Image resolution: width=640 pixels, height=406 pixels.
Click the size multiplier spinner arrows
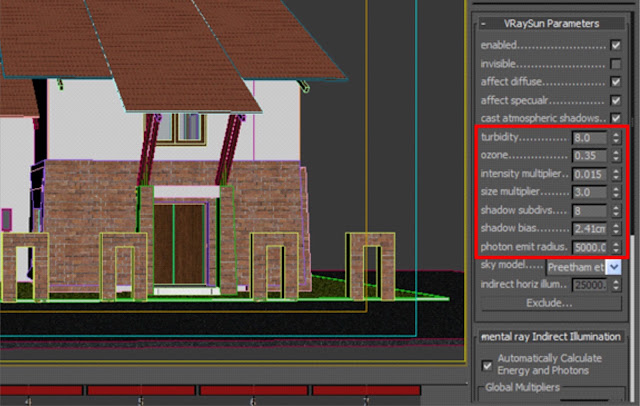pos(616,192)
